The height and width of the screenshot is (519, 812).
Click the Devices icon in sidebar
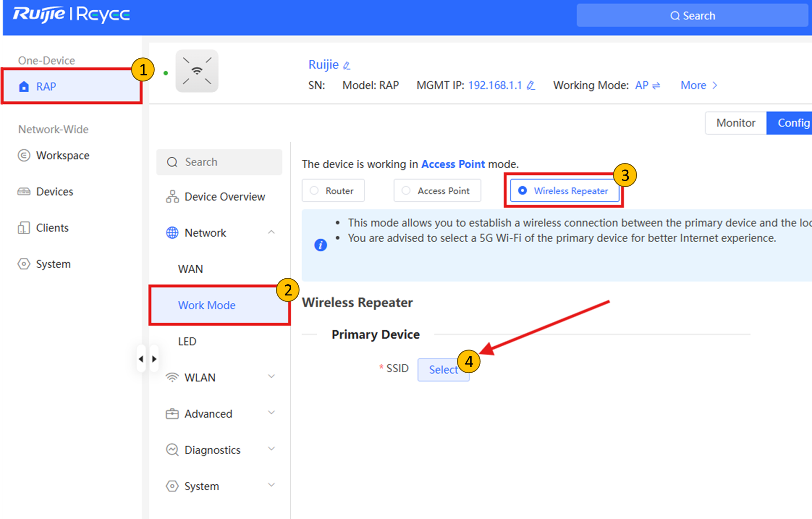(x=24, y=191)
